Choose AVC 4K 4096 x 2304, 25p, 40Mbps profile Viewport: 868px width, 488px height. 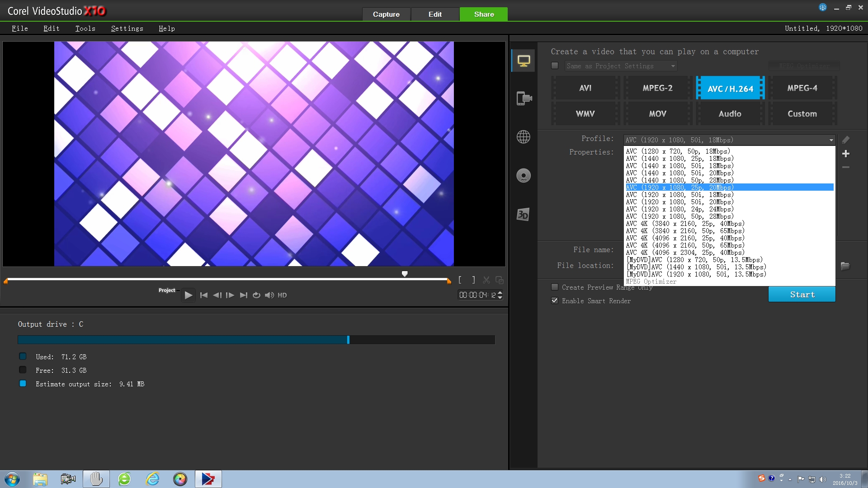pyautogui.click(x=730, y=253)
